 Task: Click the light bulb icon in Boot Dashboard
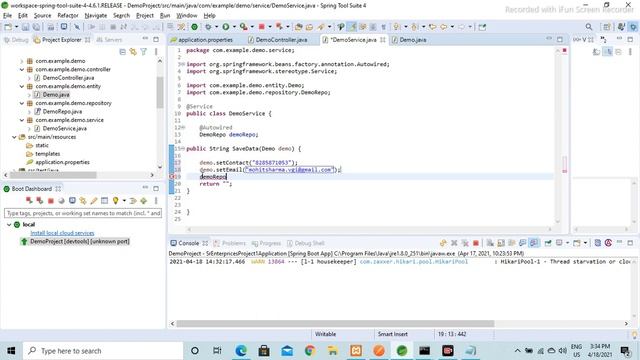116,200
